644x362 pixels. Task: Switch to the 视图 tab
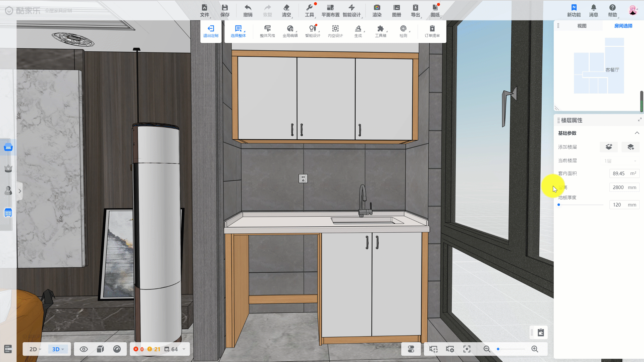click(582, 26)
